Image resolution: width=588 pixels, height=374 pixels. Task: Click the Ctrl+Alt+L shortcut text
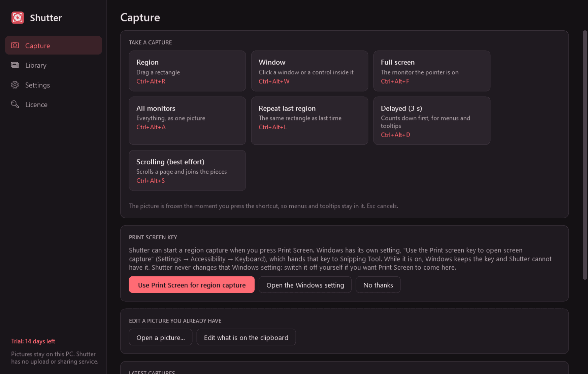click(x=272, y=127)
